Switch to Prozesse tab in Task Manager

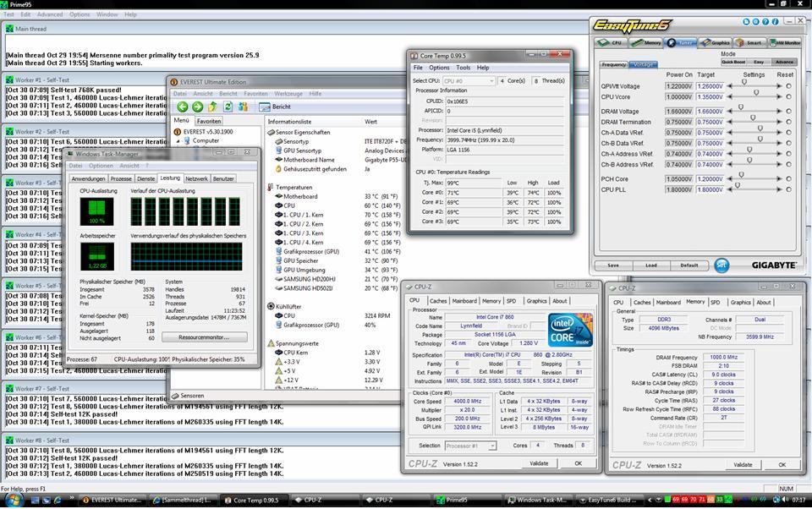click(121, 178)
